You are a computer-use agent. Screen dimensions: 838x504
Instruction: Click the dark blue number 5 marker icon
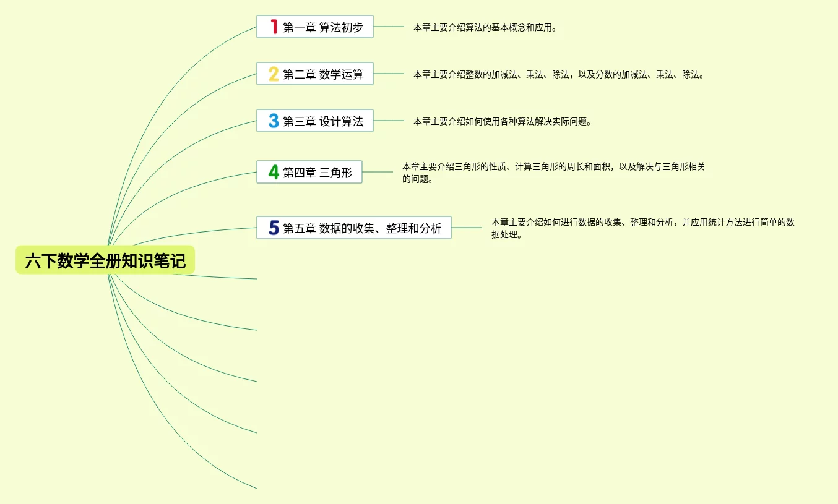[x=274, y=228]
